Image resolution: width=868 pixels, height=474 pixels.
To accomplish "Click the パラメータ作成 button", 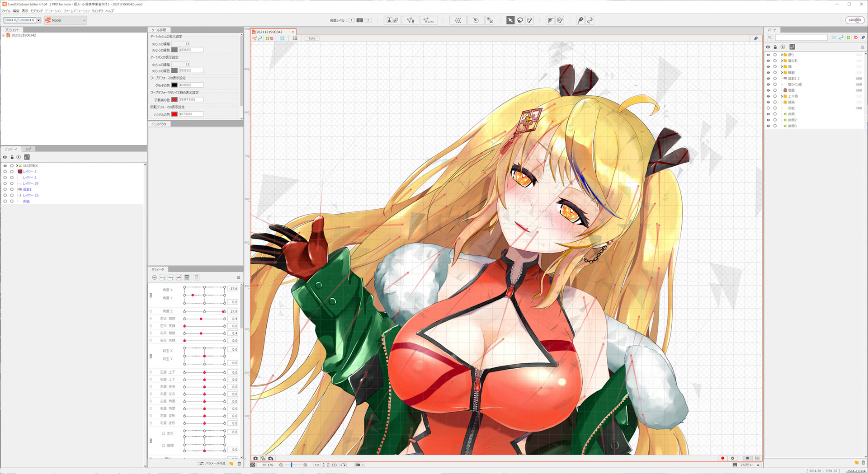I will click(212, 464).
